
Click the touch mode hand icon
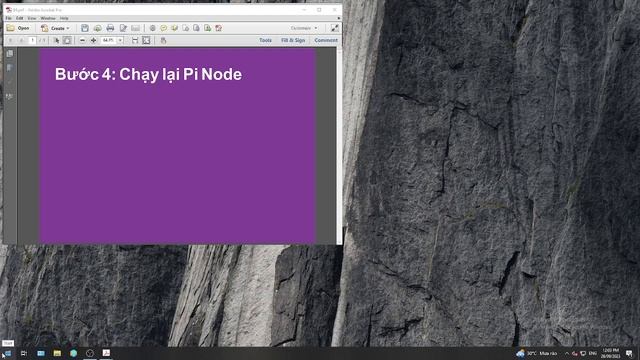point(163,40)
